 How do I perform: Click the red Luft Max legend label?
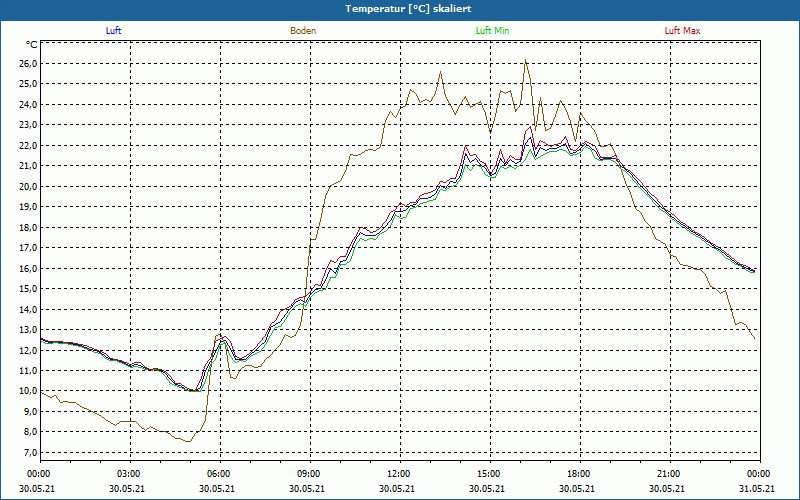click(682, 31)
